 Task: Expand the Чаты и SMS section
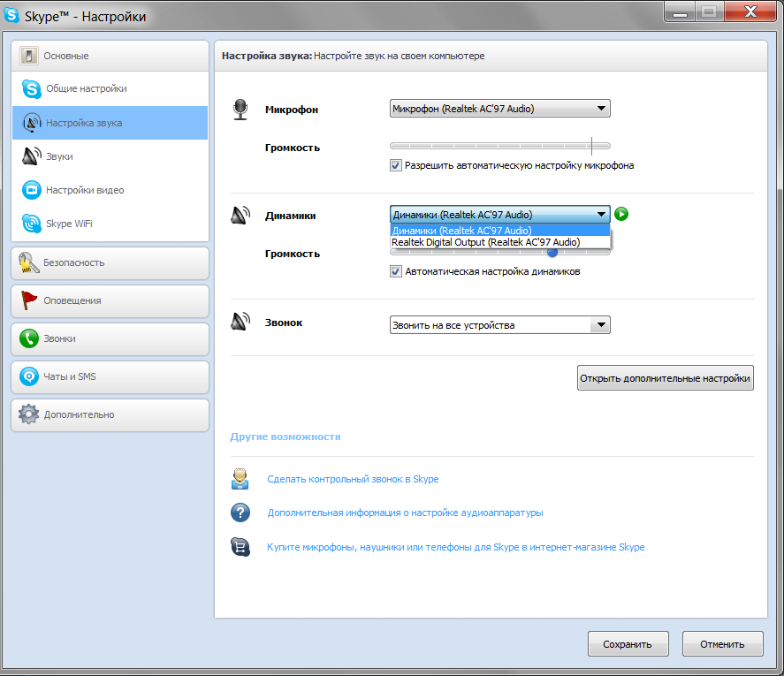coord(110,376)
